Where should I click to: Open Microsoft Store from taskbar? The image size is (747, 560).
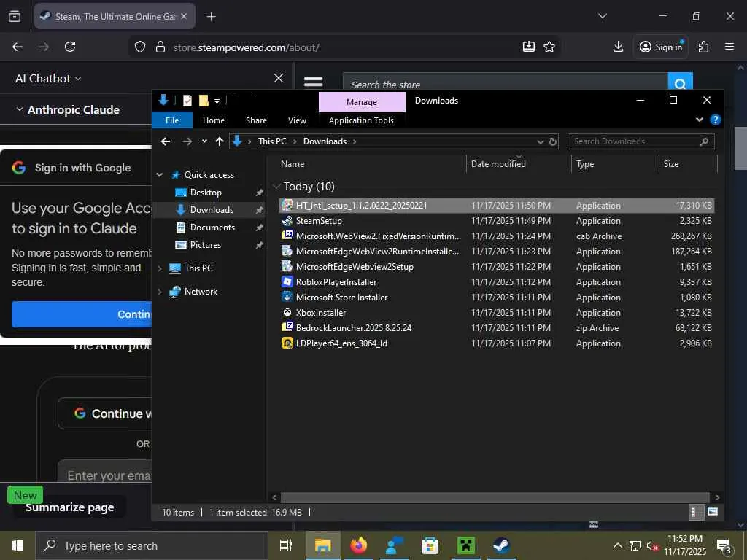[x=430, y=545]
